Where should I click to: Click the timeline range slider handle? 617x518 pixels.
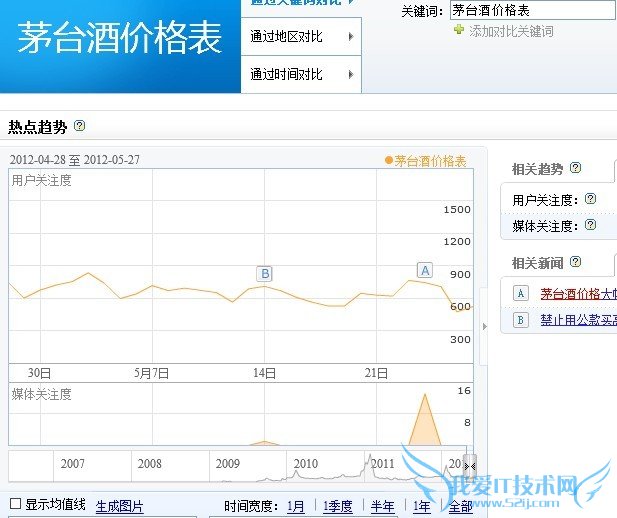[470, 466]
